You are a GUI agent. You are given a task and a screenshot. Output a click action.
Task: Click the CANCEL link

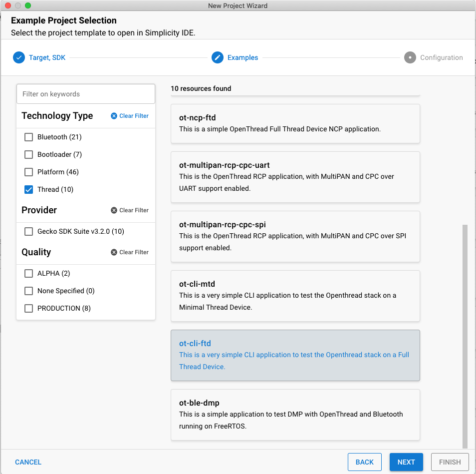[x=28, y=462]
